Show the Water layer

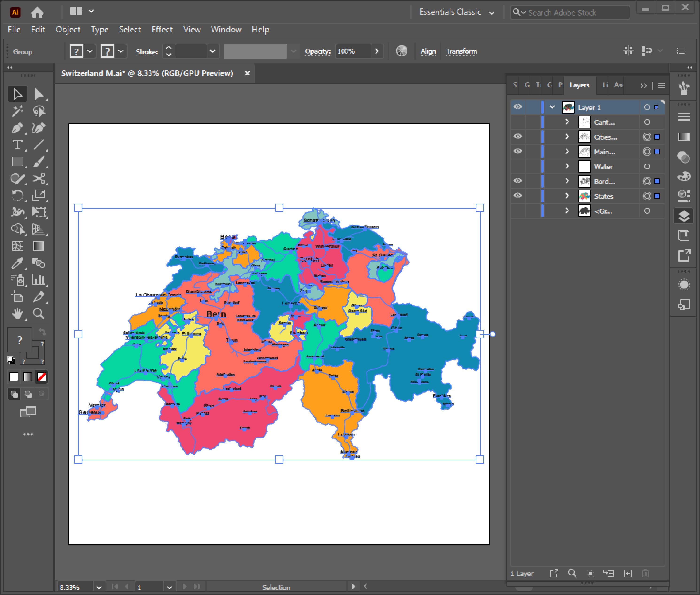(x=518, y=166)
